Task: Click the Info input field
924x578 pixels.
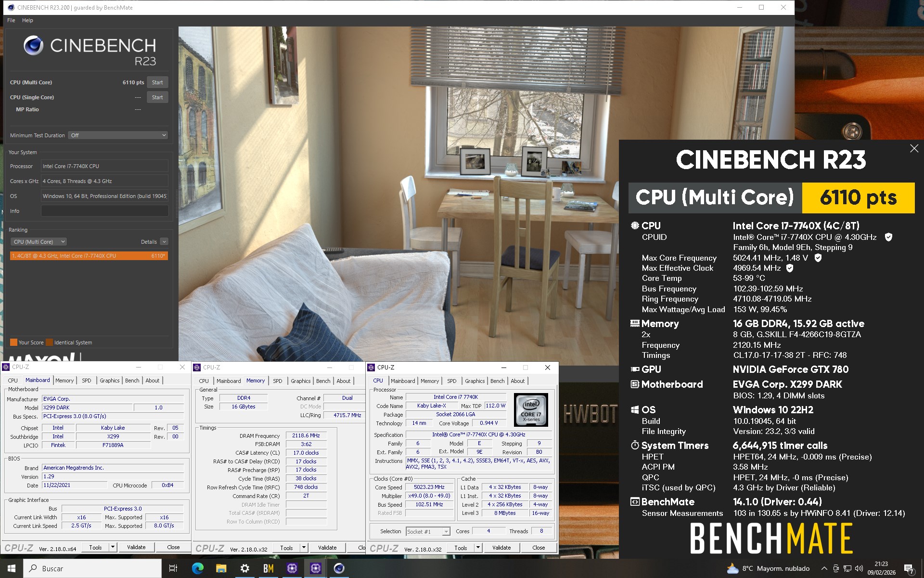Action: click(104, 211)
